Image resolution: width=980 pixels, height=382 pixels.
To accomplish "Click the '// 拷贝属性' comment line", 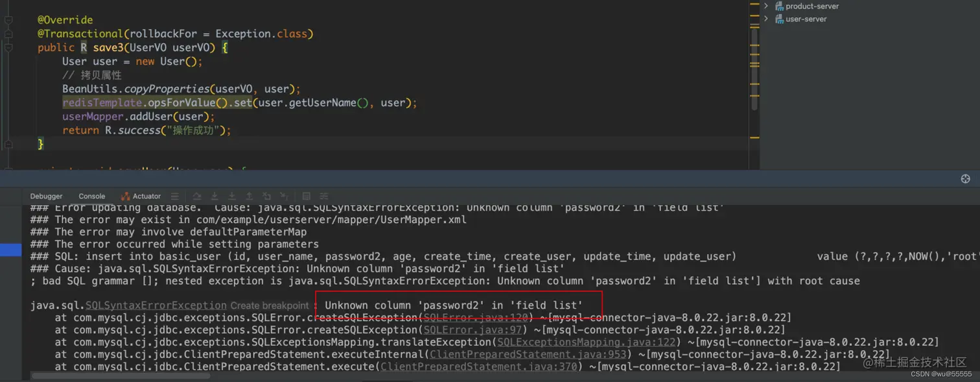I will click(92, 75).
